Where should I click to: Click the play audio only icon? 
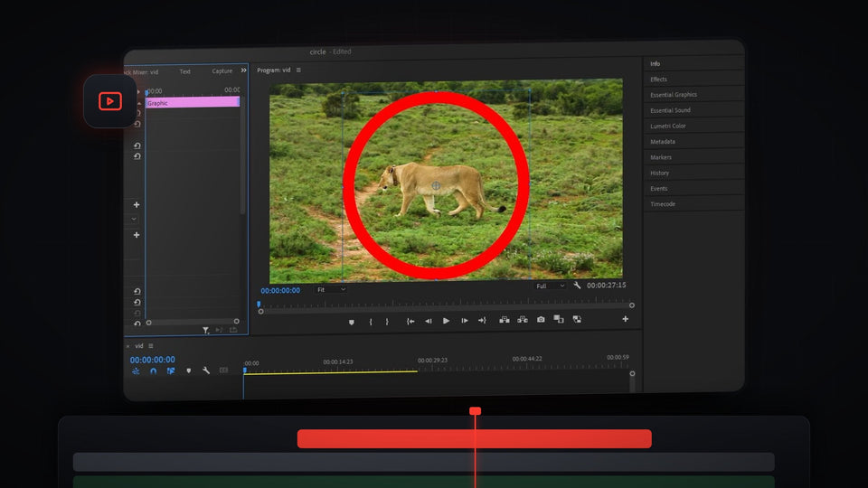pos(219,331)
